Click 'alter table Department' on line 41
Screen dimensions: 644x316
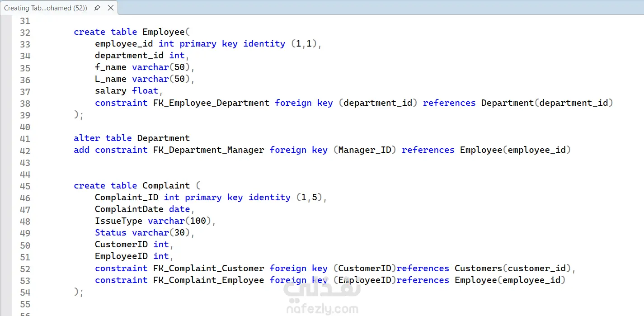click(132, 138)
